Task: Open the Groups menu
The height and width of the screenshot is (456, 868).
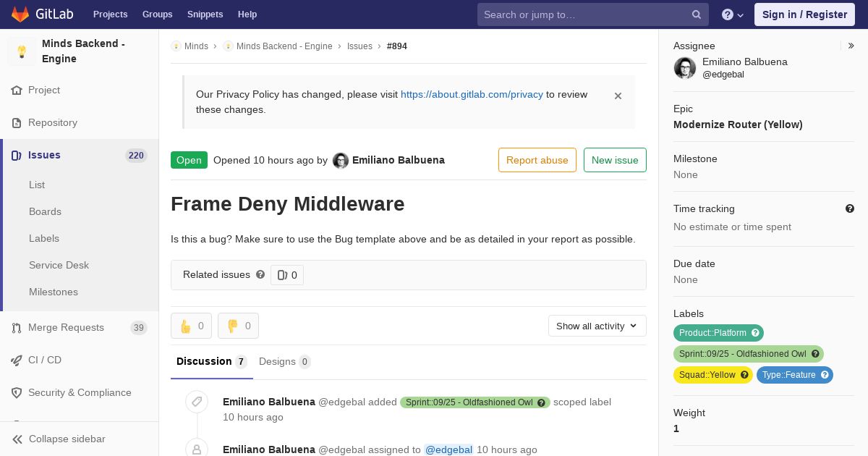Action: click(x=157, y=14)
